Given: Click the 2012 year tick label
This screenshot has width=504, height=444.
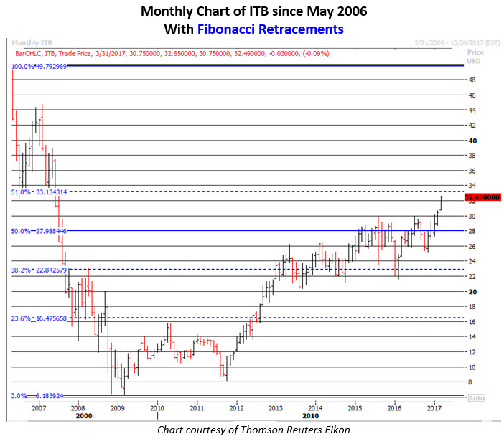Looking at the screenshot, I should click(236, 408).
